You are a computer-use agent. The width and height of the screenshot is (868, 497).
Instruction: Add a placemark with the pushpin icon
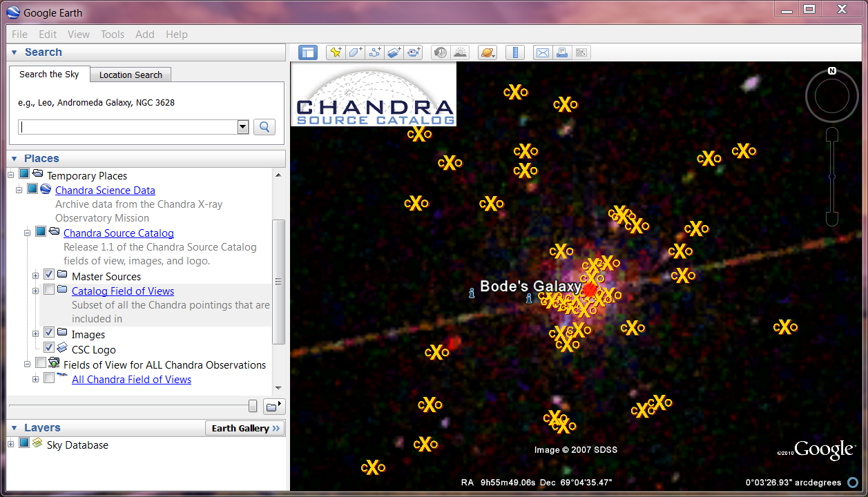[336, 52]
